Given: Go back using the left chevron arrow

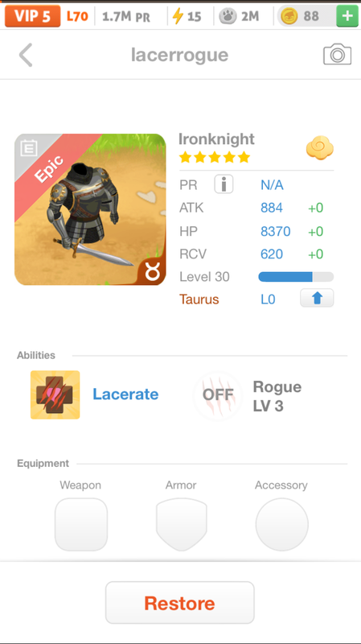Looking at the screenshot, I should click(26, 55).
